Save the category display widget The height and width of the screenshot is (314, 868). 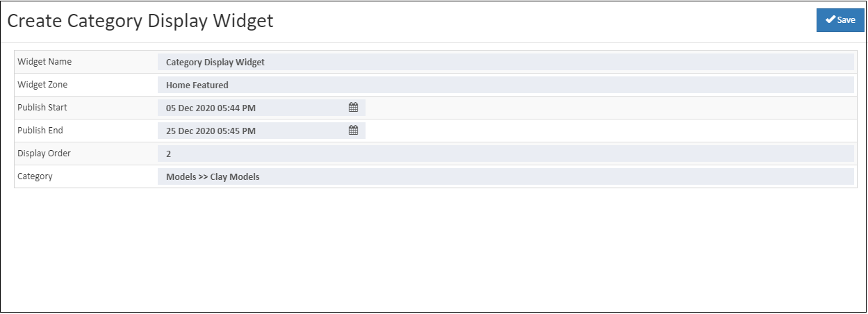(x=840, y=20)
